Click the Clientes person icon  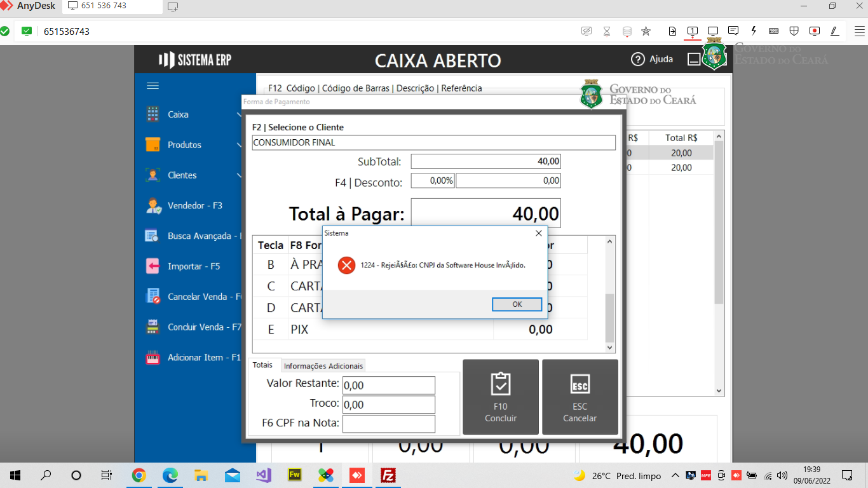coord(153,175)
